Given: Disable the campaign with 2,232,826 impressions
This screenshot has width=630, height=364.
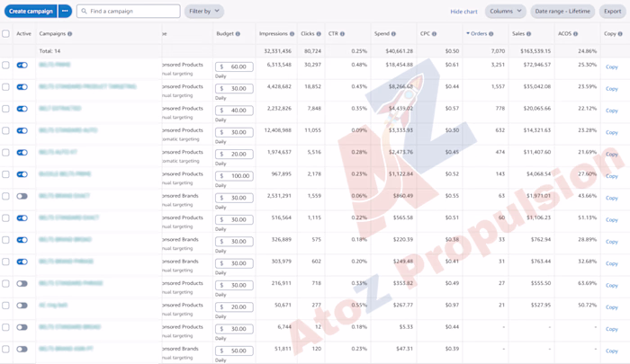Looking at the screenshot, I should tap(22, 109).
